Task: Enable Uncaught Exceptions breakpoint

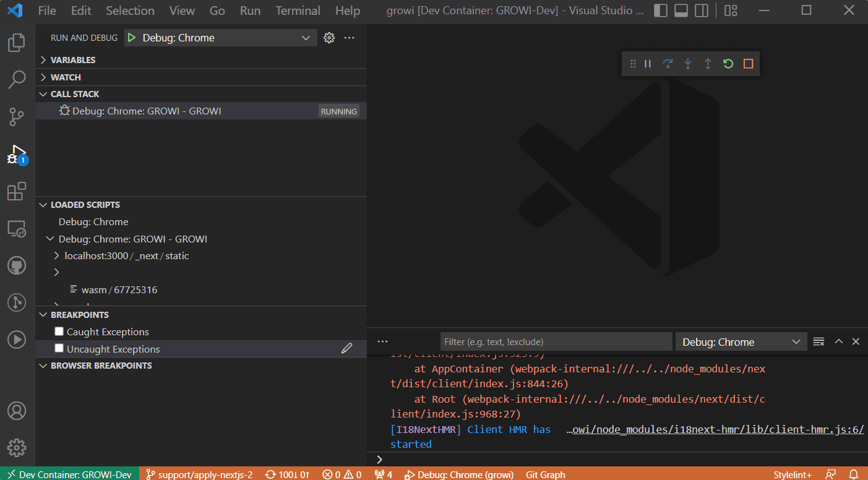Action: (59, 349)
